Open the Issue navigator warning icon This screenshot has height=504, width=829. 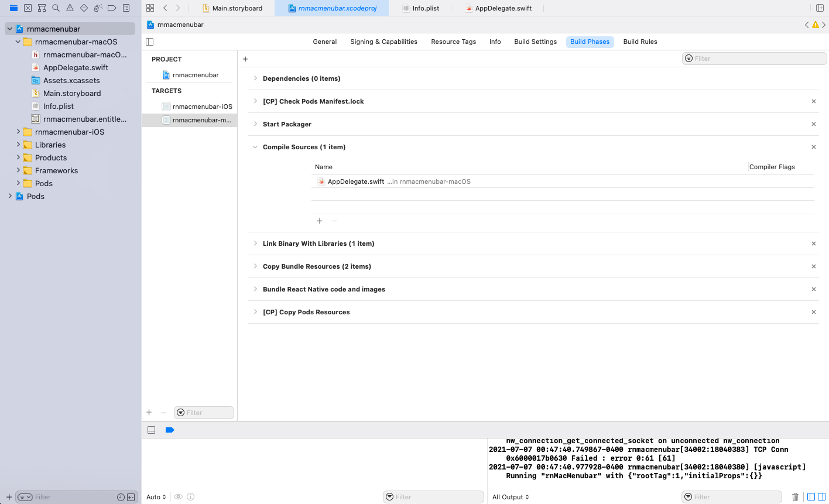click(70, 8)
